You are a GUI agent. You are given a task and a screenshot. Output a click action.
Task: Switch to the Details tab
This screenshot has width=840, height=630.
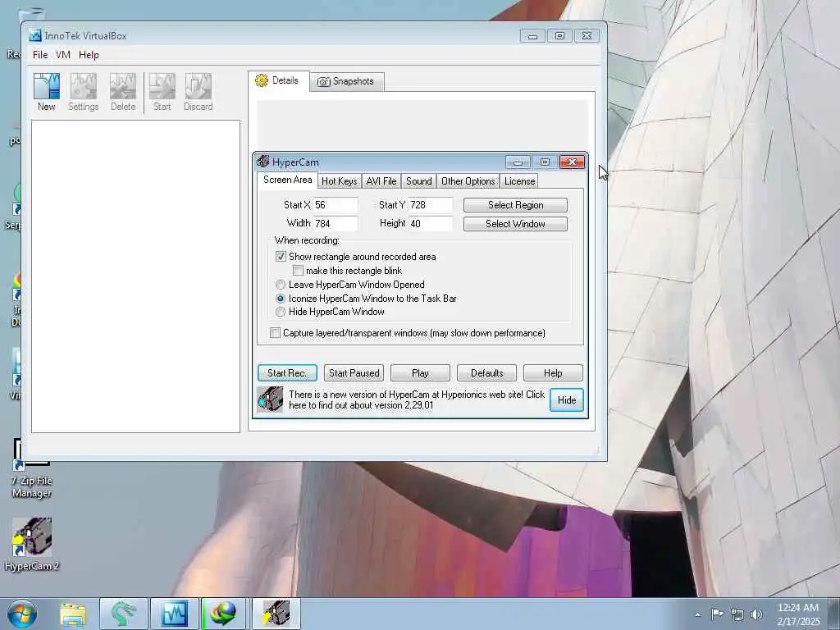click(278, 81)
